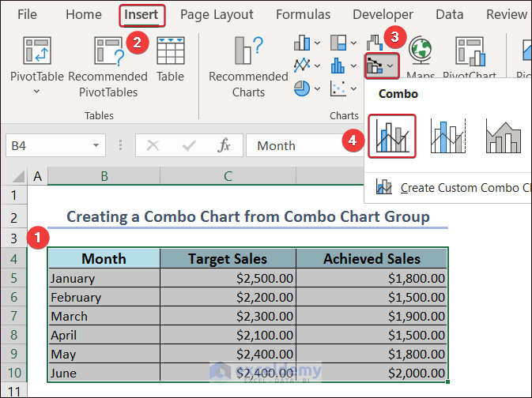Choose Clustered Column - Line on Secondary Axis
532x398 pixels.
447,136
